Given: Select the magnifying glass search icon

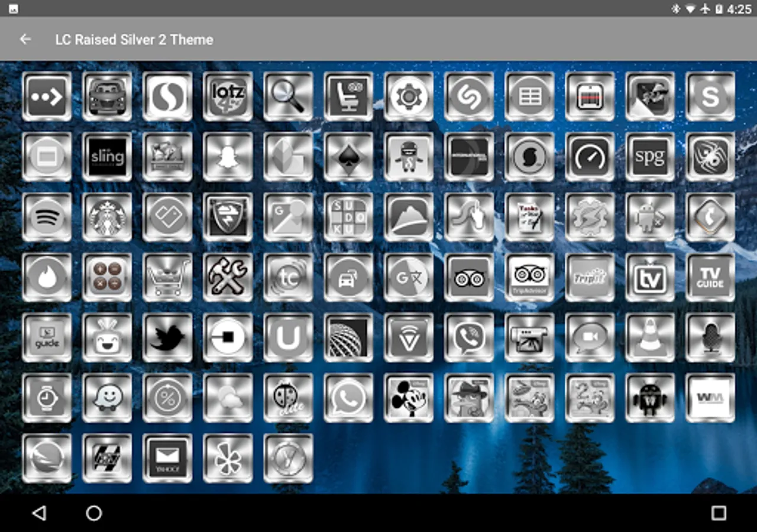Looking at the screenshot, I should tap(288, 96).
